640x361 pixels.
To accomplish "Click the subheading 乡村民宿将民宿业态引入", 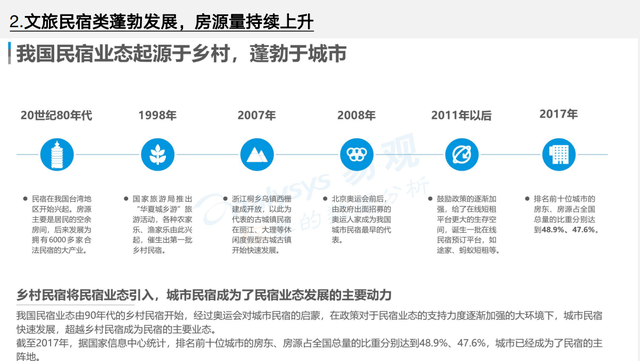I will (204, 295).
